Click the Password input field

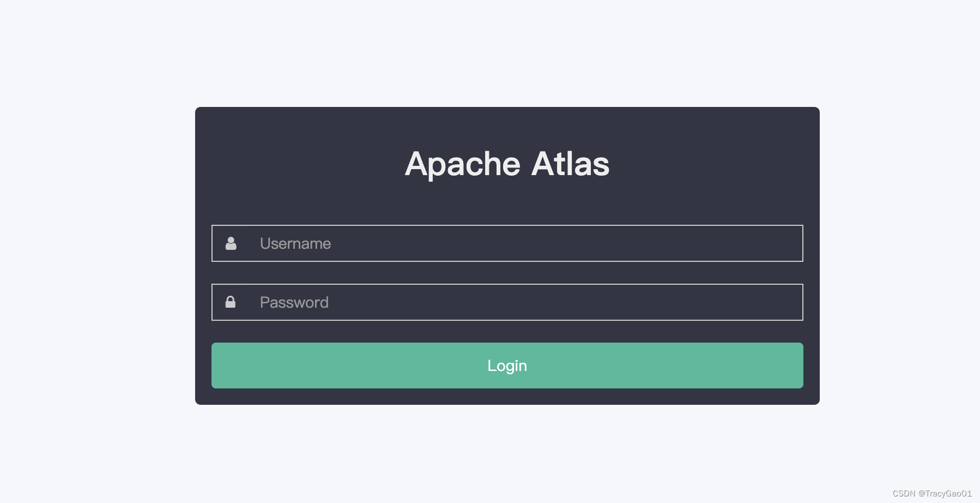click(x=507, y=302)
